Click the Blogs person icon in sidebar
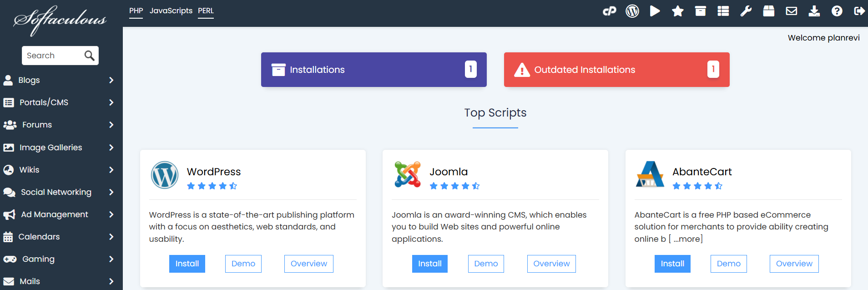The height and width of the screenshot is (290, 868). coord(8,80)
